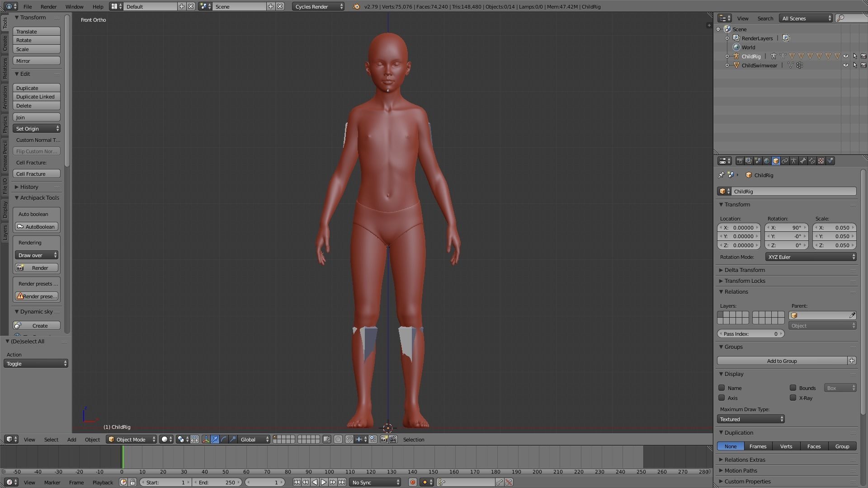Click the Scale X value field
Image resolution: width=868 pixels, height=488 pixels.
coord(834,227)
